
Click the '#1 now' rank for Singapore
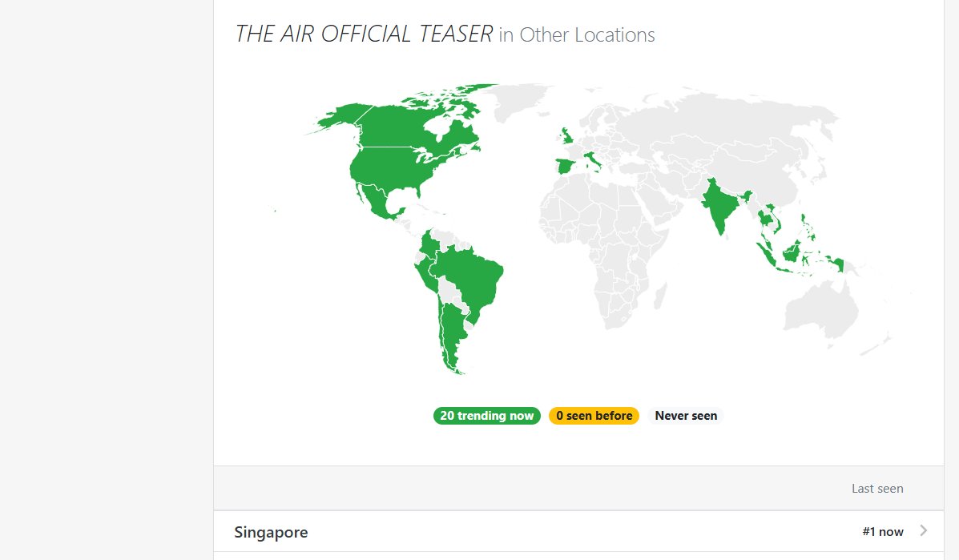point(883,532)
